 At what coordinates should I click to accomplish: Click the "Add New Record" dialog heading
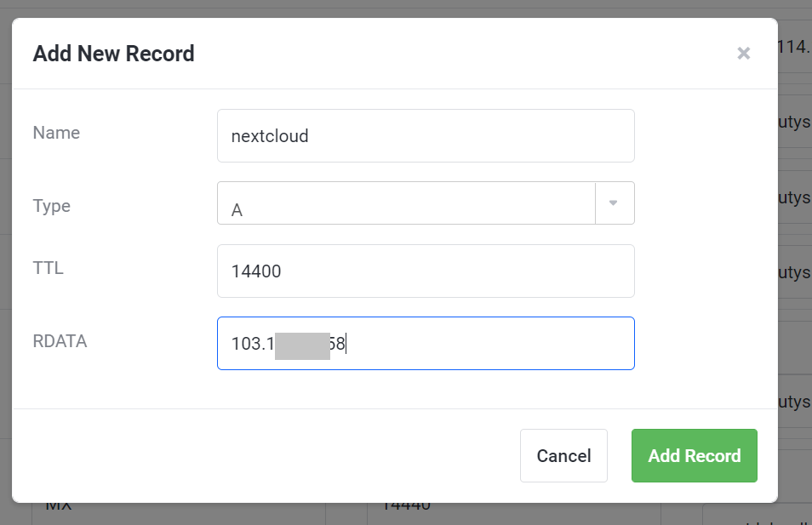113,54
